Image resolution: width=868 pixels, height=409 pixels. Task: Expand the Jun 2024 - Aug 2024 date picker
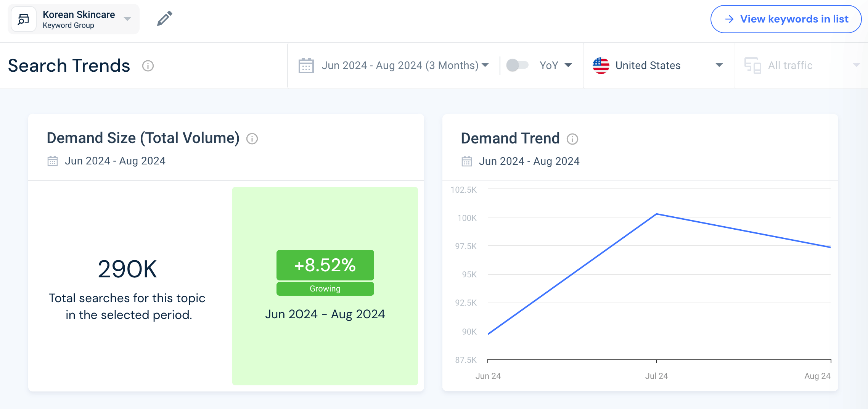pos(405,66)
